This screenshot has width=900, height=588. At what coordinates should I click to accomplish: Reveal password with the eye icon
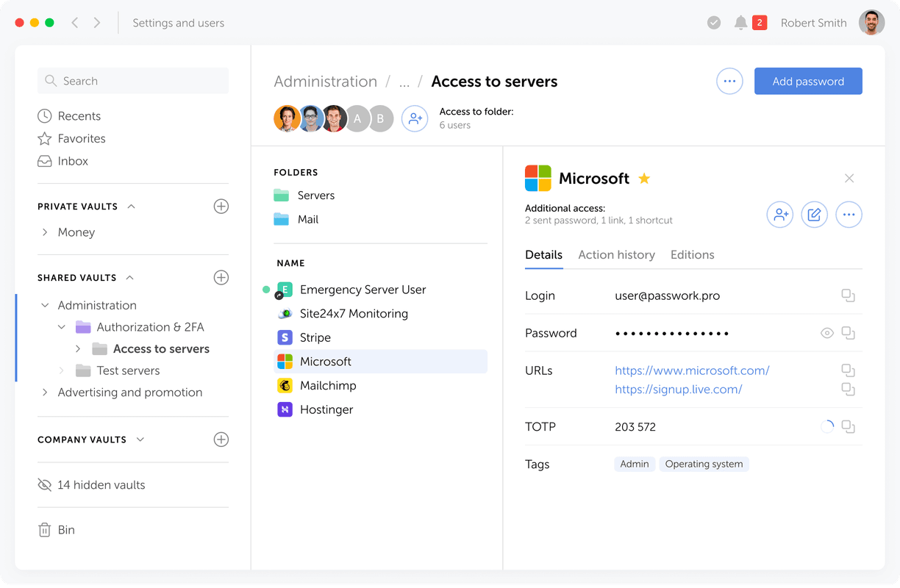[x=827, y=333]
